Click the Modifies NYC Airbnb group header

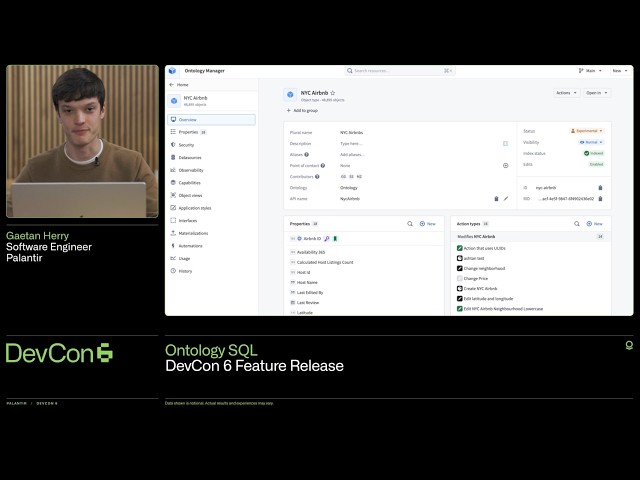click(531, 236)
